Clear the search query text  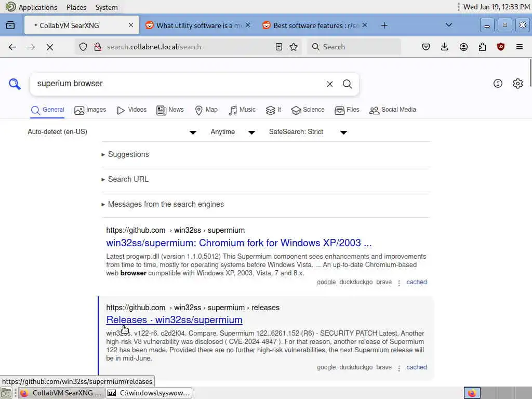(329, 84)
